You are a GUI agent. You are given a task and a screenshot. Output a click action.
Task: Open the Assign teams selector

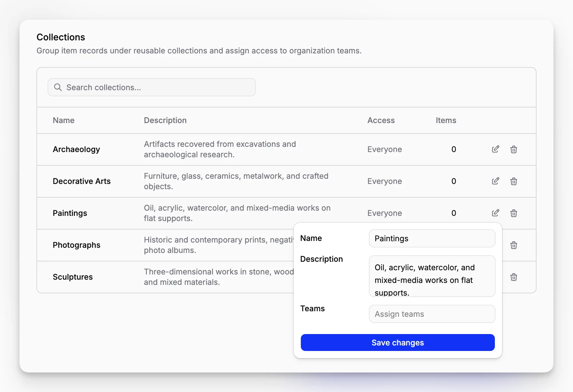point(432,314)
